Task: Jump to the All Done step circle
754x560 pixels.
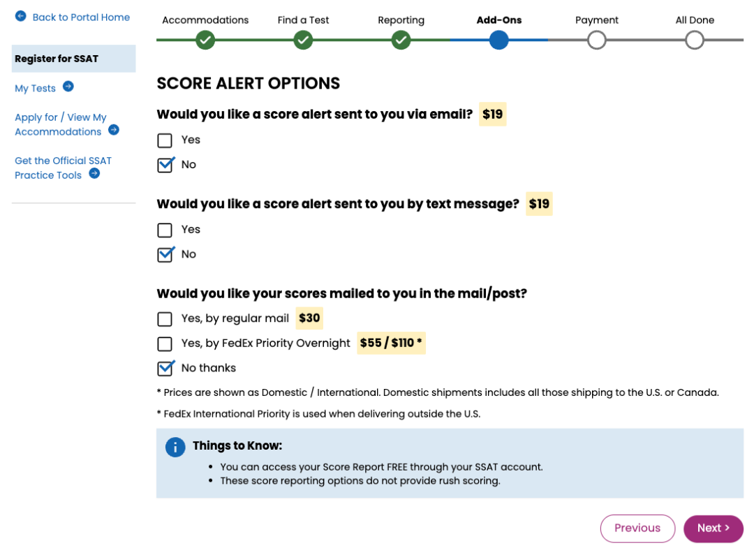Action: tap(694, 40)
